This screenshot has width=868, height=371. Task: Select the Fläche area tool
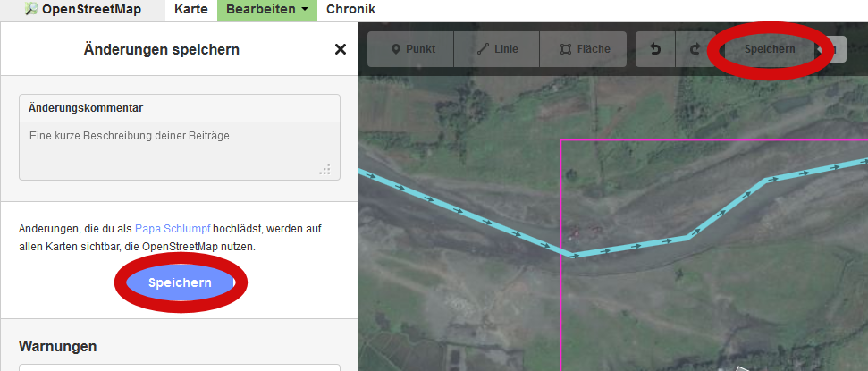(x=583, y=49)
